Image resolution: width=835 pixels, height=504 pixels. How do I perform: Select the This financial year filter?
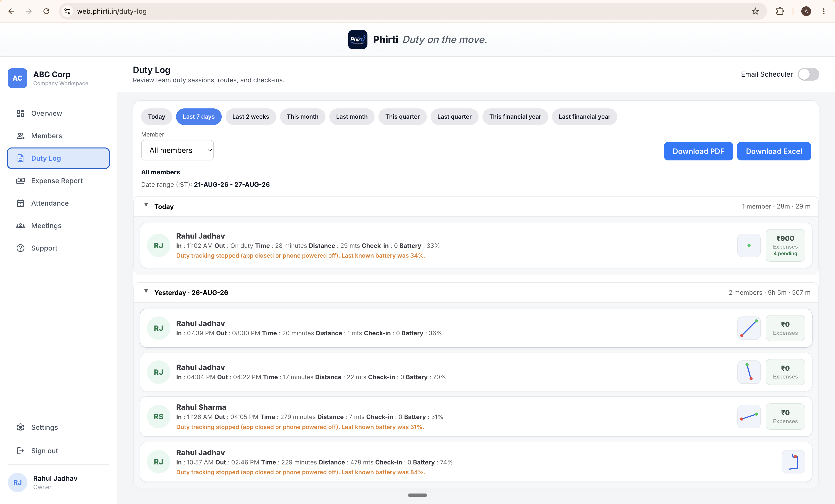tap(515, 116)
